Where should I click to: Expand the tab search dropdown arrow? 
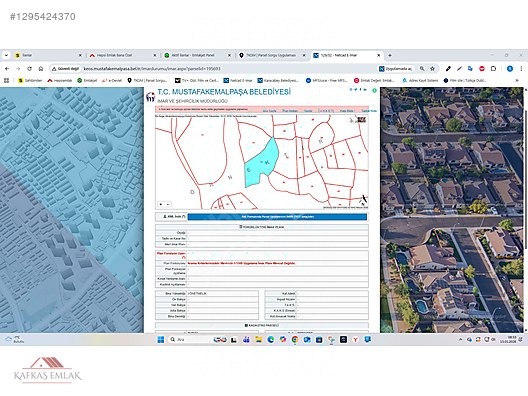[x=6, y=55]
